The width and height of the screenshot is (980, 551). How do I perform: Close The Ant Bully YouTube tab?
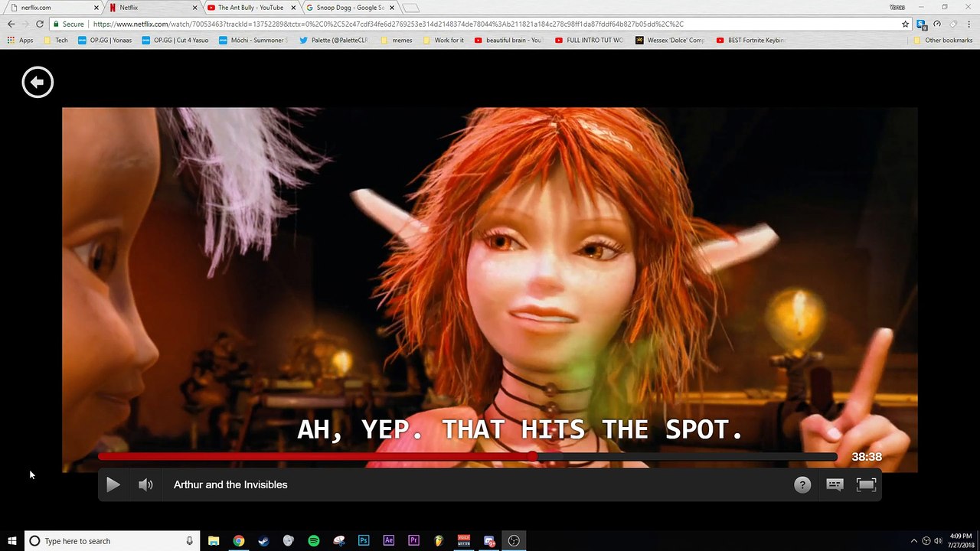293,8
